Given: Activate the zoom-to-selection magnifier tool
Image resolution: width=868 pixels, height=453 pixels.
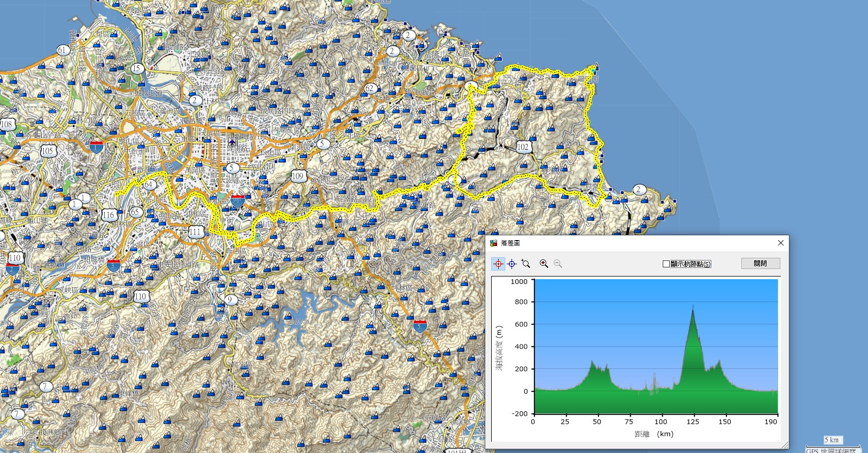Looking at the screenshot, I should [x=526, y=264].
